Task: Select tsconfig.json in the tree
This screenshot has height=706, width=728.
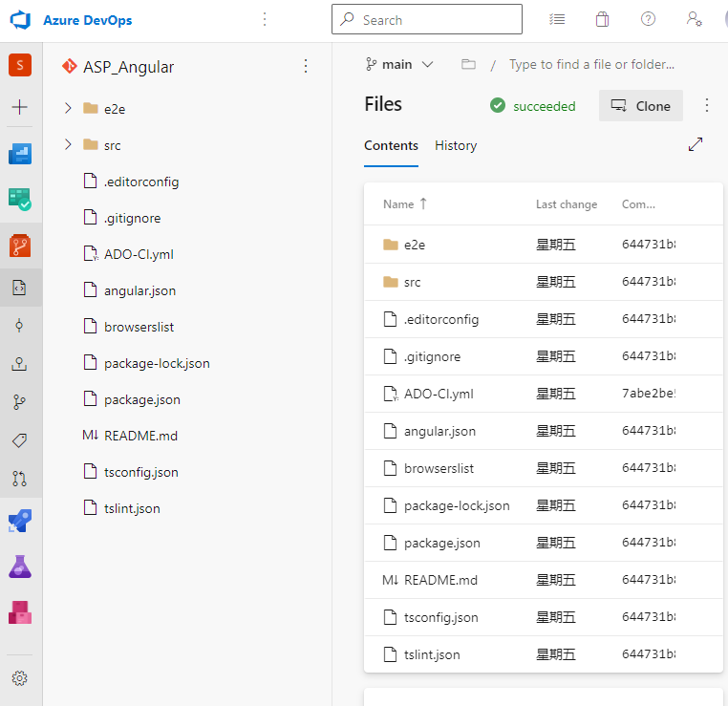Action: click(141, 472)
